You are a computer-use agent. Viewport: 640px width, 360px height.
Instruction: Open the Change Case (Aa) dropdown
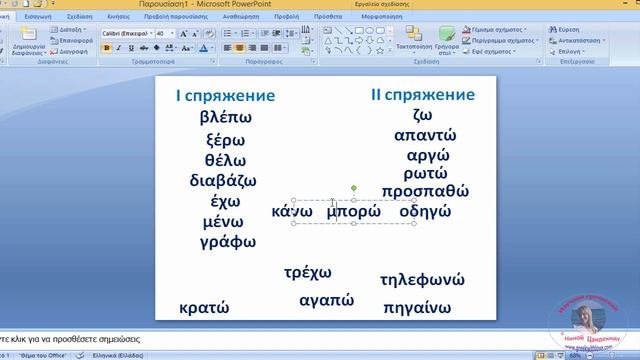[x=187, y=48]
